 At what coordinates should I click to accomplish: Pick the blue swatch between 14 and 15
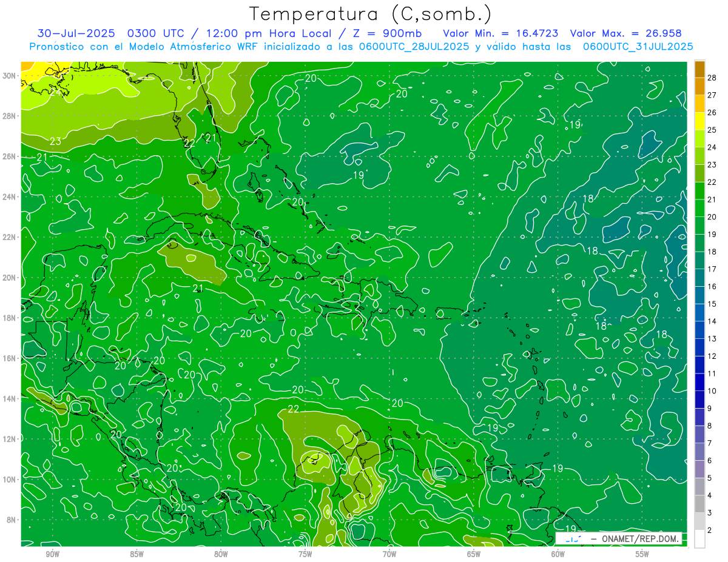pos(699,313)
